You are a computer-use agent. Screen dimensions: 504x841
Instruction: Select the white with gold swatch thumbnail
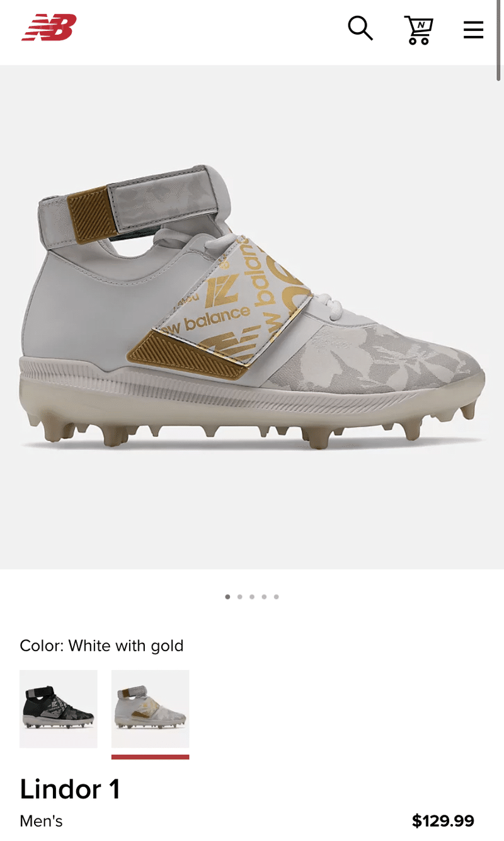(x=150, y=709)
